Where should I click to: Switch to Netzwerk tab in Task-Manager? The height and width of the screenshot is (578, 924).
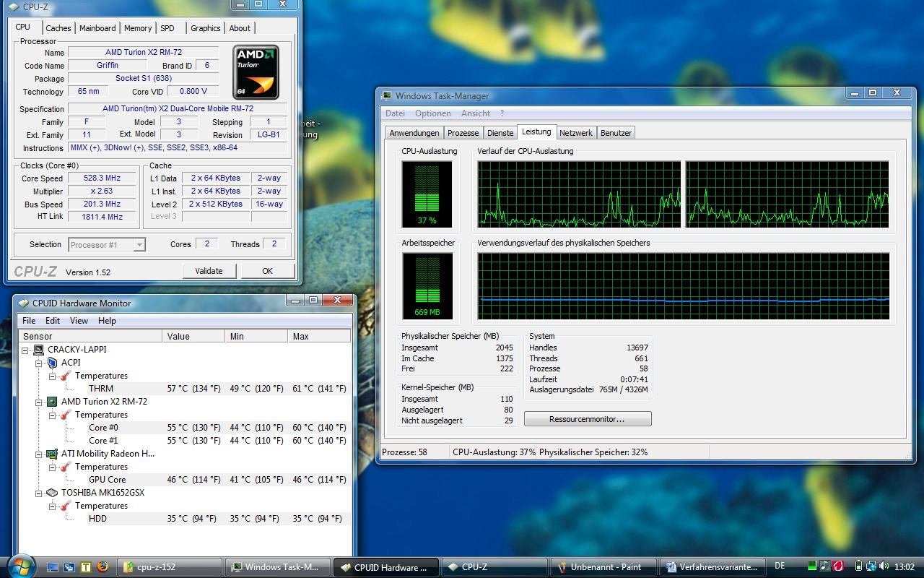point(576,133)
